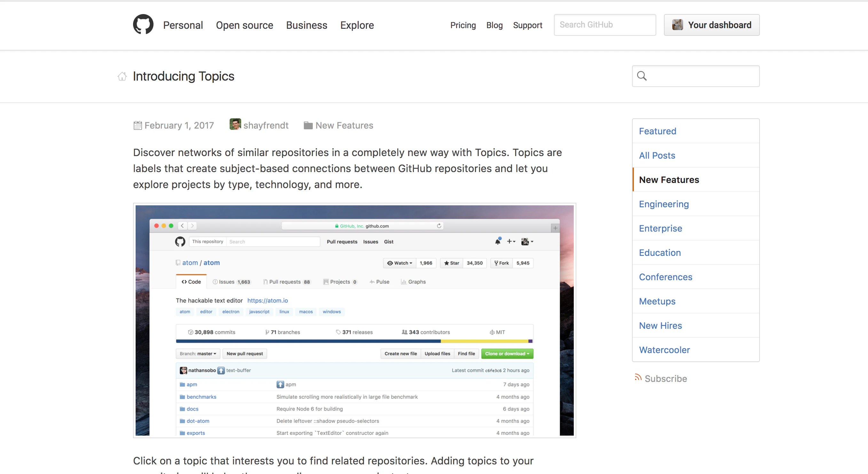Open New Features category in post meta
The image size is (868, 474).
click(344, 125)
